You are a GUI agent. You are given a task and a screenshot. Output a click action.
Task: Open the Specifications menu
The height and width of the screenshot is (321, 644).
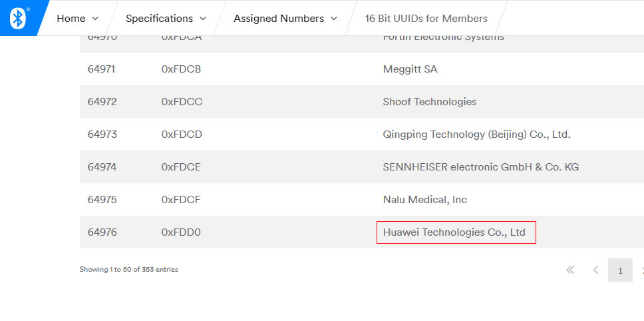click(159, 19)
